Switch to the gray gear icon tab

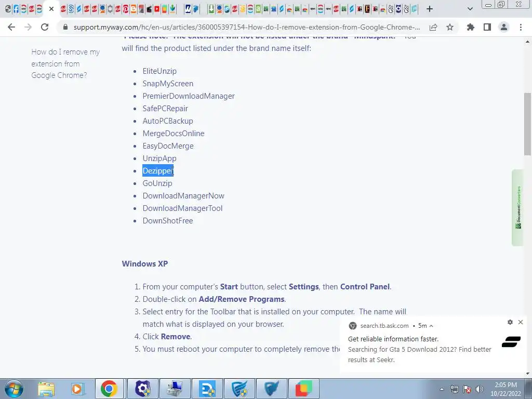click(110, 9)
